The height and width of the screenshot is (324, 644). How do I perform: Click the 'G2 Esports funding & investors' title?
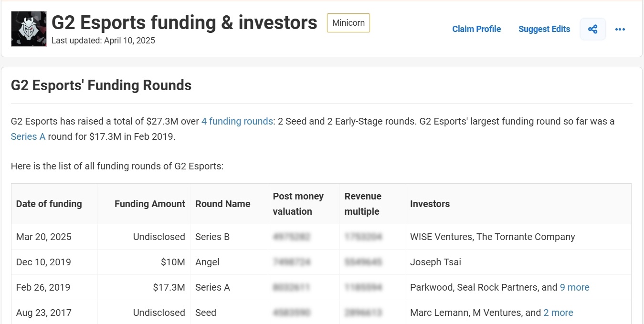click(x=184, y=22)
